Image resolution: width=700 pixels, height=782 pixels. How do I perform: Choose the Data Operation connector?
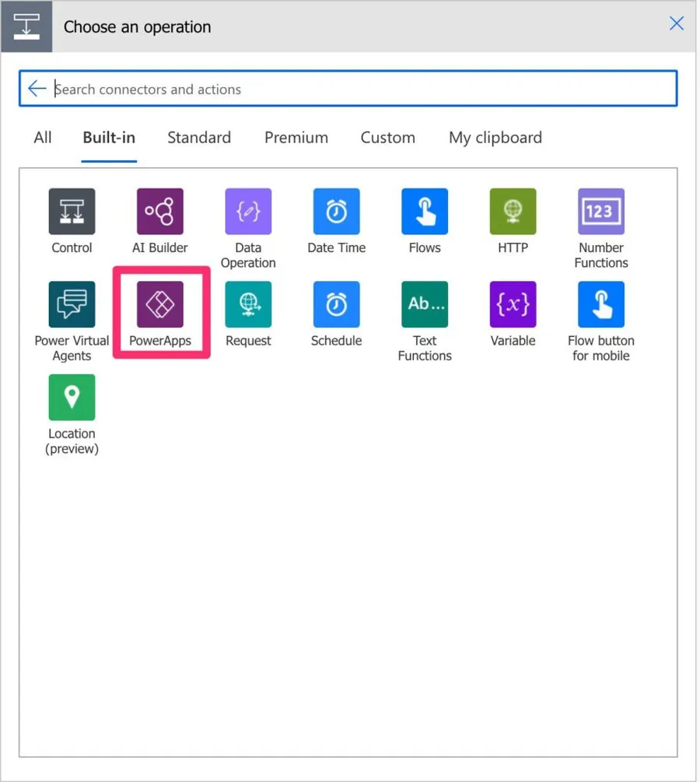point(248,212)
